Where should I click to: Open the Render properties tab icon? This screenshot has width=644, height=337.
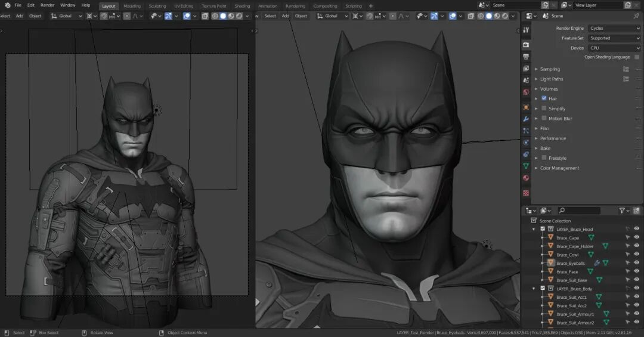(x=526, y=45)
